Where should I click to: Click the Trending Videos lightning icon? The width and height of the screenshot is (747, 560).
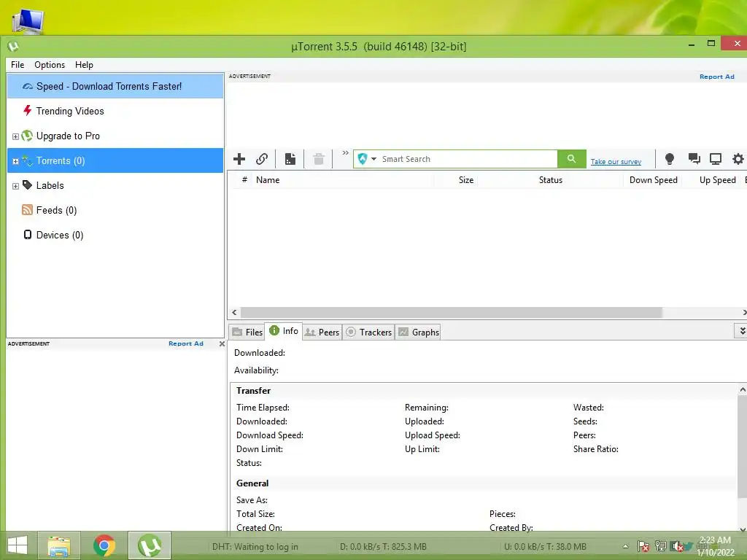(x=27, y=111)
